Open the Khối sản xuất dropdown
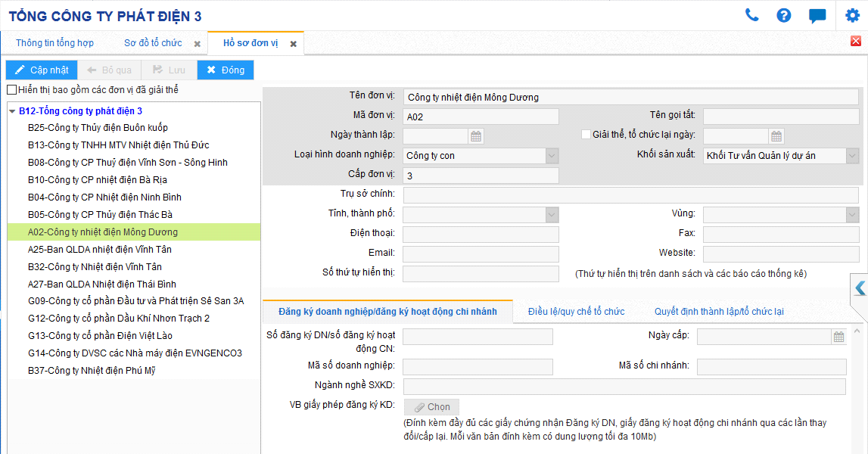Screen dimensions: 868x454 [x=853, y=156]
